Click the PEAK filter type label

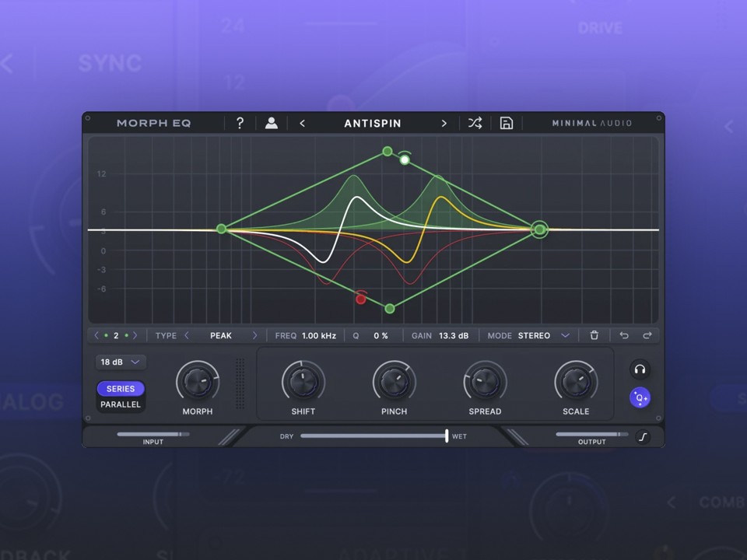point(220,335)
